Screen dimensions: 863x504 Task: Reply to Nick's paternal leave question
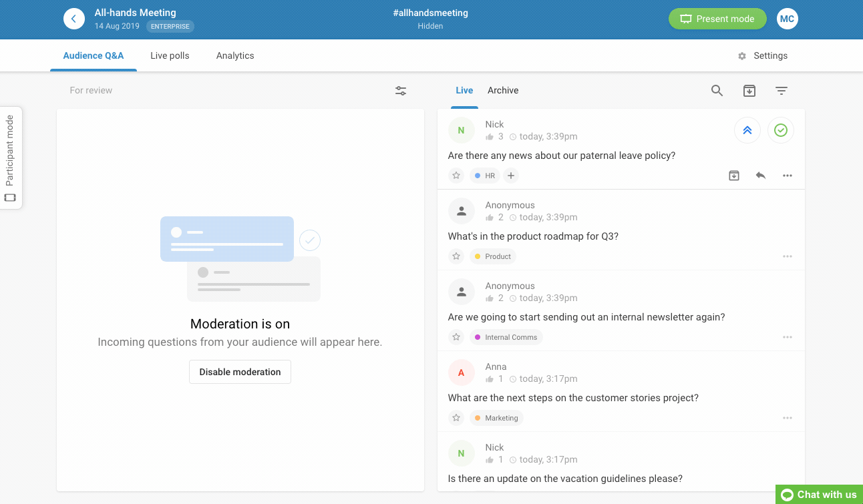tap(760, 176)
